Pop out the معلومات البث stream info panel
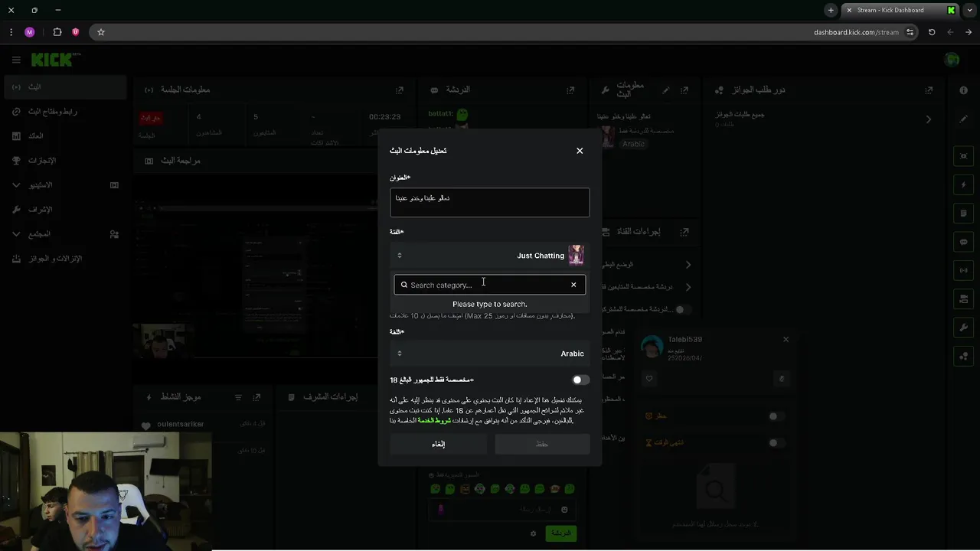 (684, 90)
